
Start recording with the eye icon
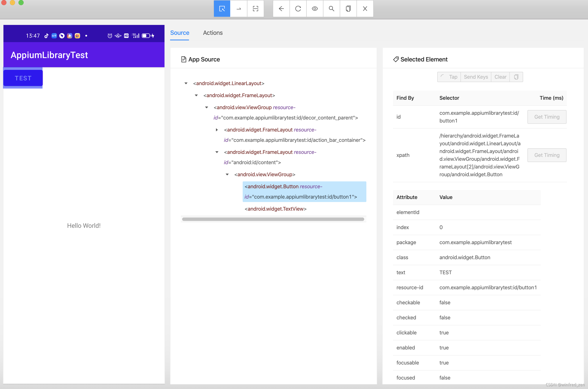[x=315, y=9]
